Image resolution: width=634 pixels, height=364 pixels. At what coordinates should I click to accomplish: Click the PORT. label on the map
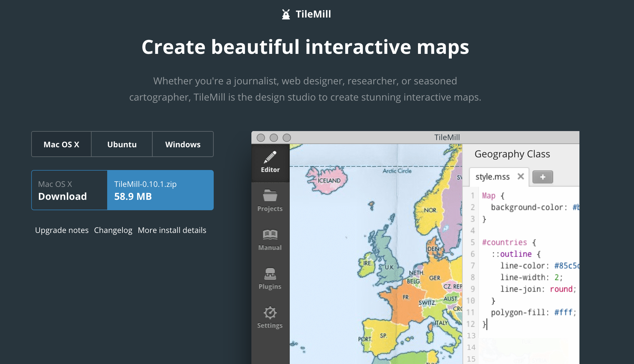365,339
